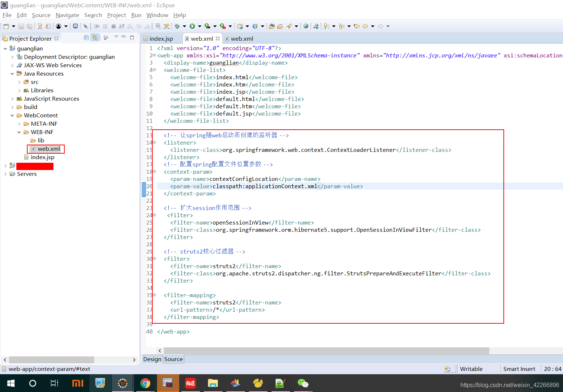Open Chrome from the Windows taskbar
The image size is (563, 392).
click(x=145, y=383)
